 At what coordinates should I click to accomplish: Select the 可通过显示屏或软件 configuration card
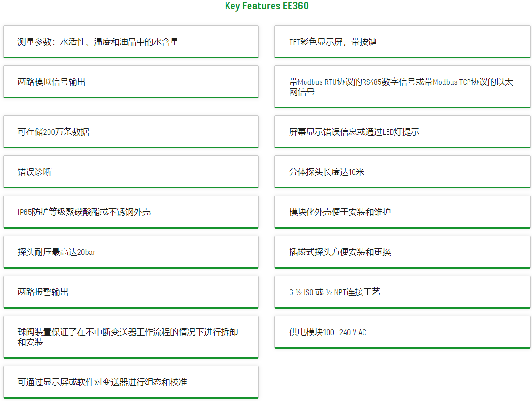131,382
